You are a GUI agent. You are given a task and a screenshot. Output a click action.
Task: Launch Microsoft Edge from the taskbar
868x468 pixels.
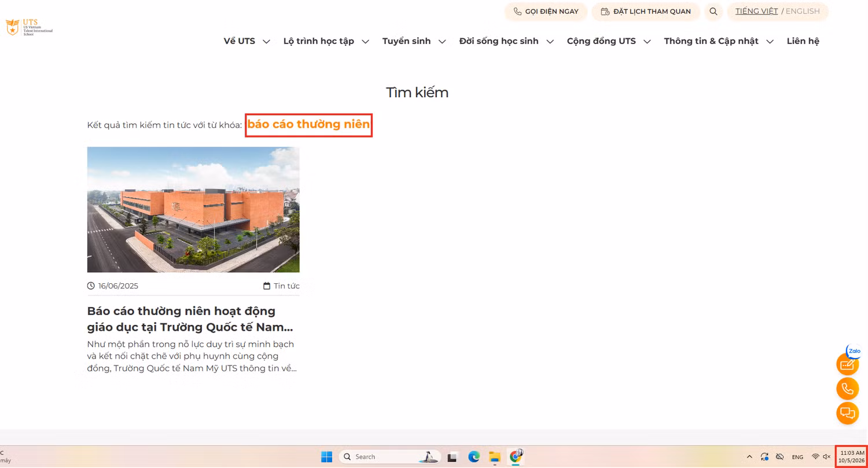coord(474,457)
